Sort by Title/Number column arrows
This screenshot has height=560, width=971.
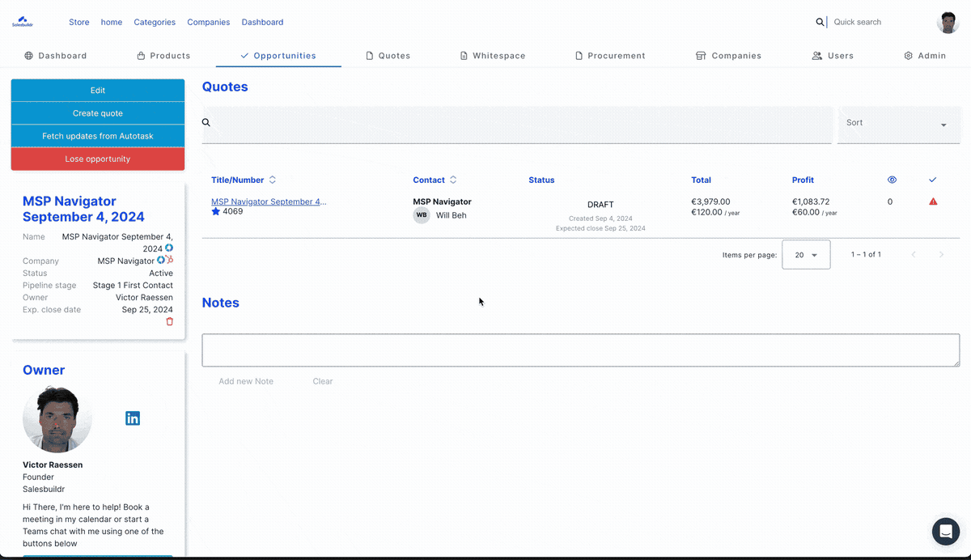273,180
